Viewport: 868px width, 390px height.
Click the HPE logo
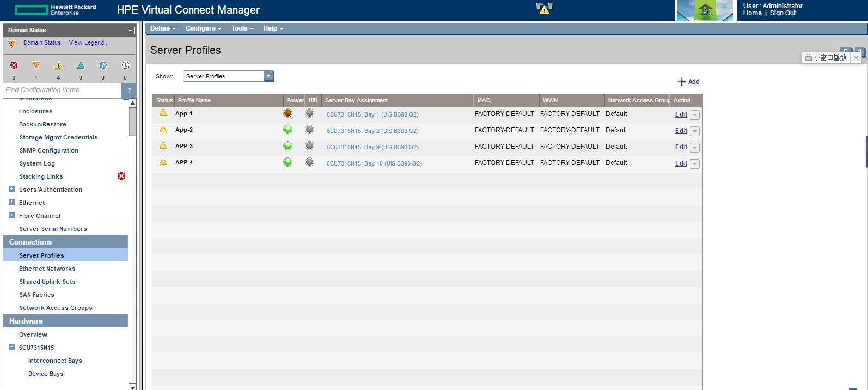point(55,10)
